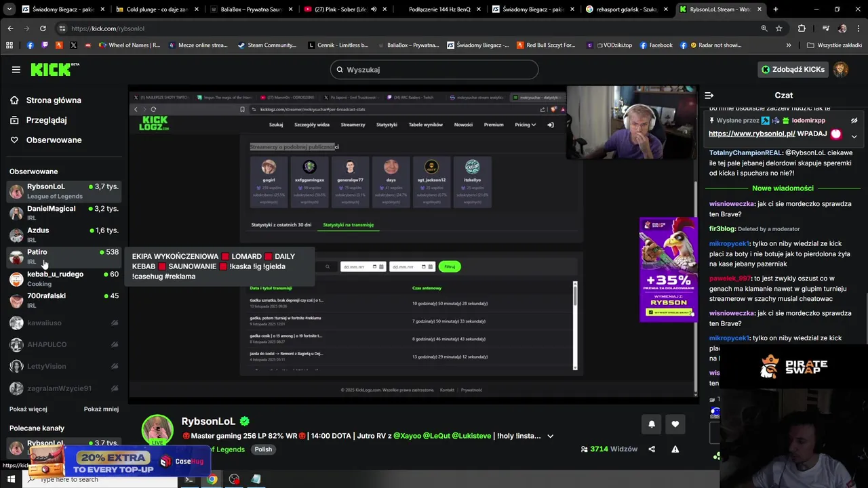Viewport: 868px width, 488px height.
Task: Reload the page
Action: pyautogui.click(x=43, y=28)
